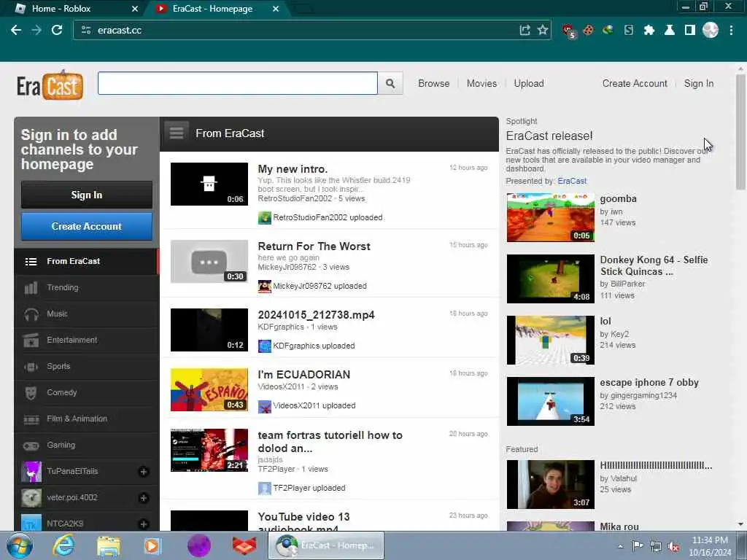Reload the page in browser toolbar
The width and height of the screenshot is (747, 560).
[x=57, y=30]
